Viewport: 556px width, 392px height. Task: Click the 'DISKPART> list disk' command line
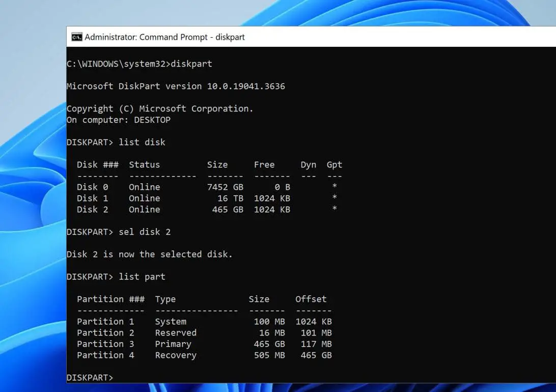pyautogui.click(x=116, y=142)
